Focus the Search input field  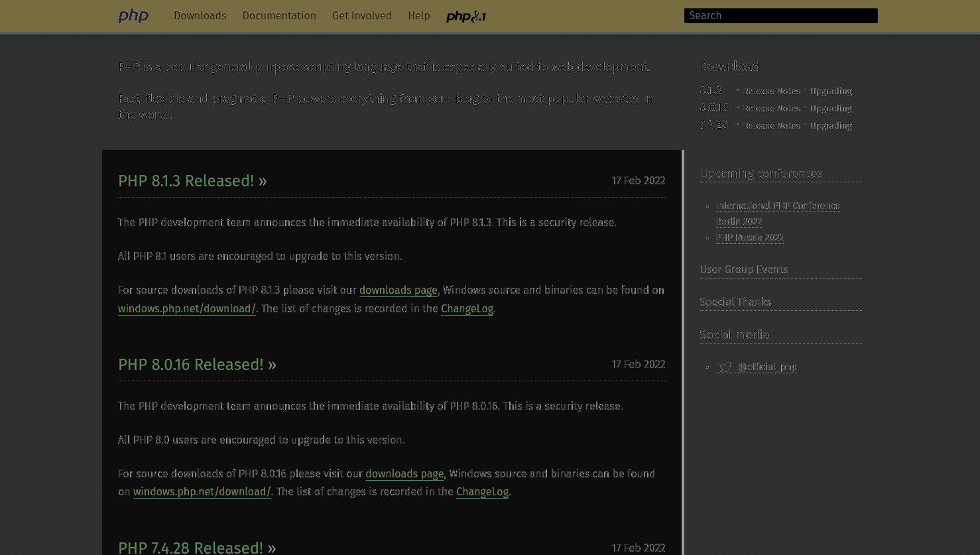tap(781, 16)
